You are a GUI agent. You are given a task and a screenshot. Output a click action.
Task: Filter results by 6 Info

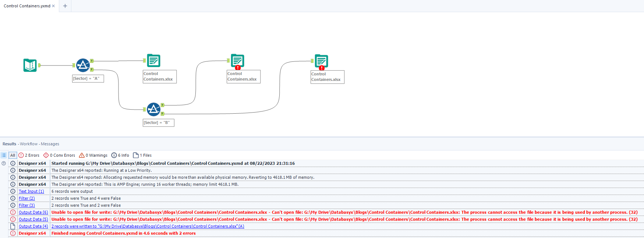click(x=120, y=155)
